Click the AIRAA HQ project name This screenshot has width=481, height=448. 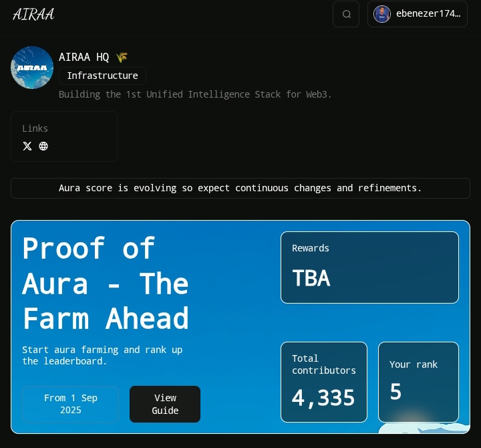point(84,57)
